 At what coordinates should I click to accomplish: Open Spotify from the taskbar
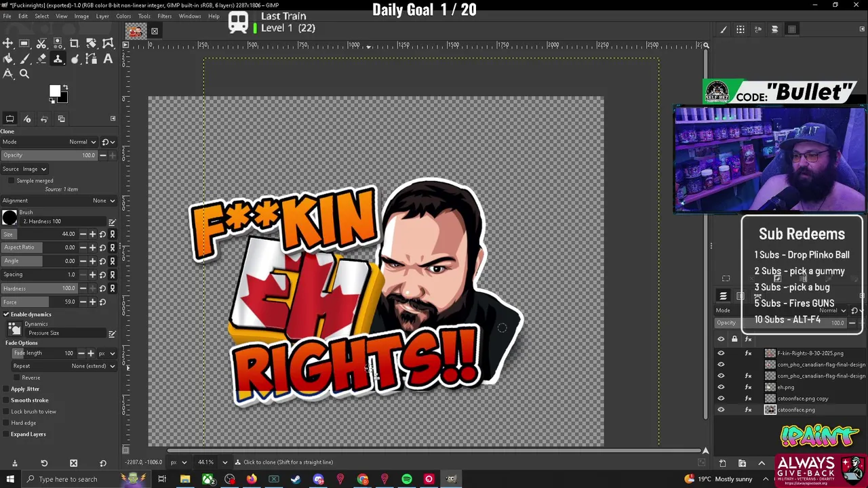(x=407, y=479)
